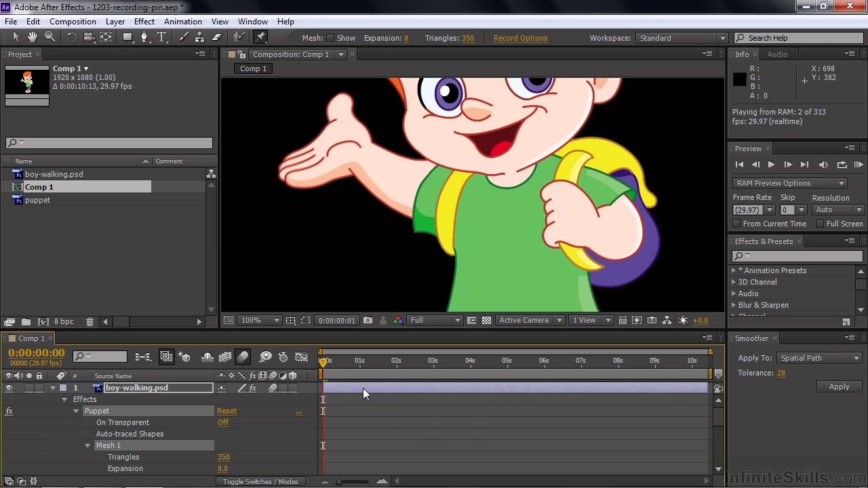Viewport: 868px width, 488px height.
Task: Toggle Frame Blending for the composition
Action: pyautogui.click(x=225, y=357)
